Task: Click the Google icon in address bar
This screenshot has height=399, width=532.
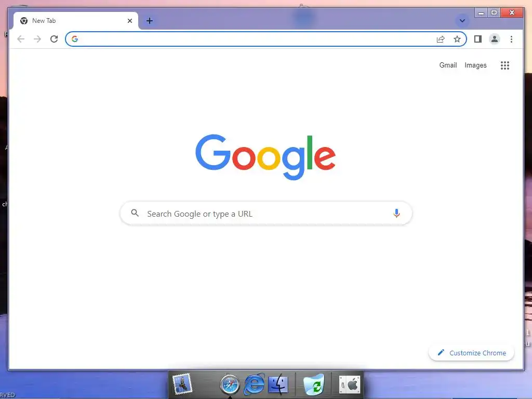Action: coord(75,39)
